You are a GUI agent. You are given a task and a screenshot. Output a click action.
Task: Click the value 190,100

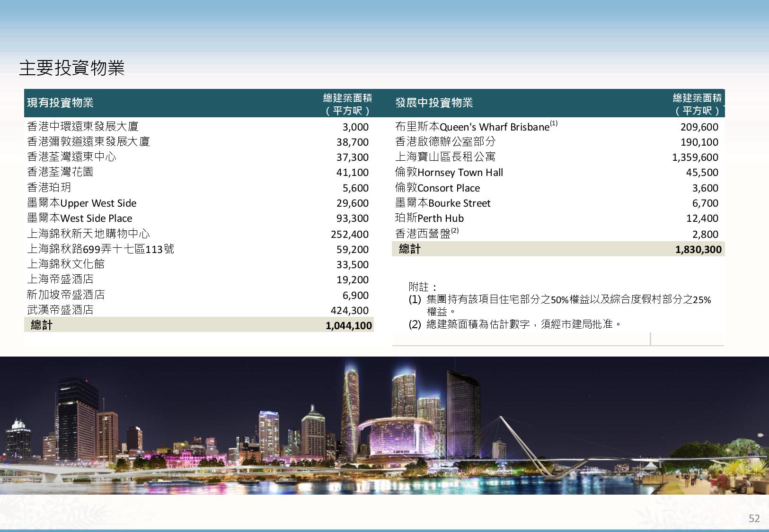tap(699, 142)
